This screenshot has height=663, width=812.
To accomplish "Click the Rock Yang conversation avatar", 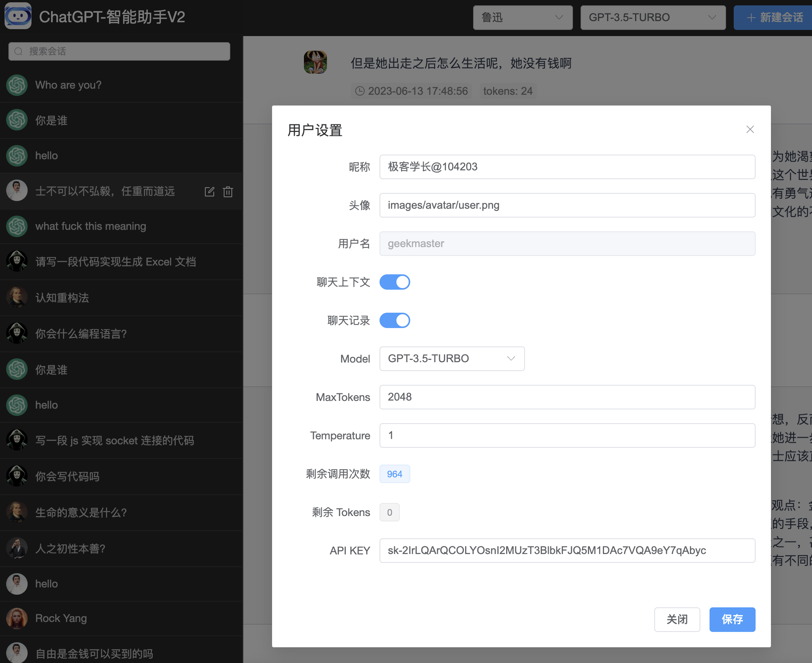I will click(17, 618).
